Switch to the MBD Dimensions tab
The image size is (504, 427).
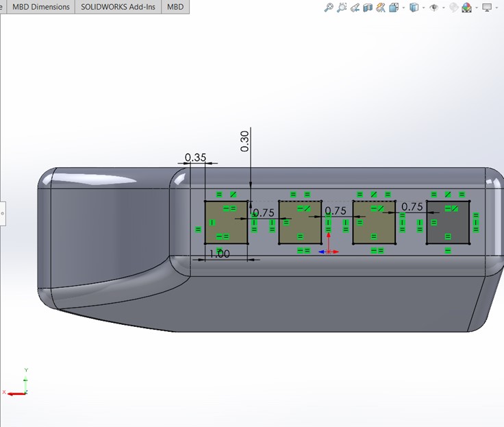tap(41, 7)
